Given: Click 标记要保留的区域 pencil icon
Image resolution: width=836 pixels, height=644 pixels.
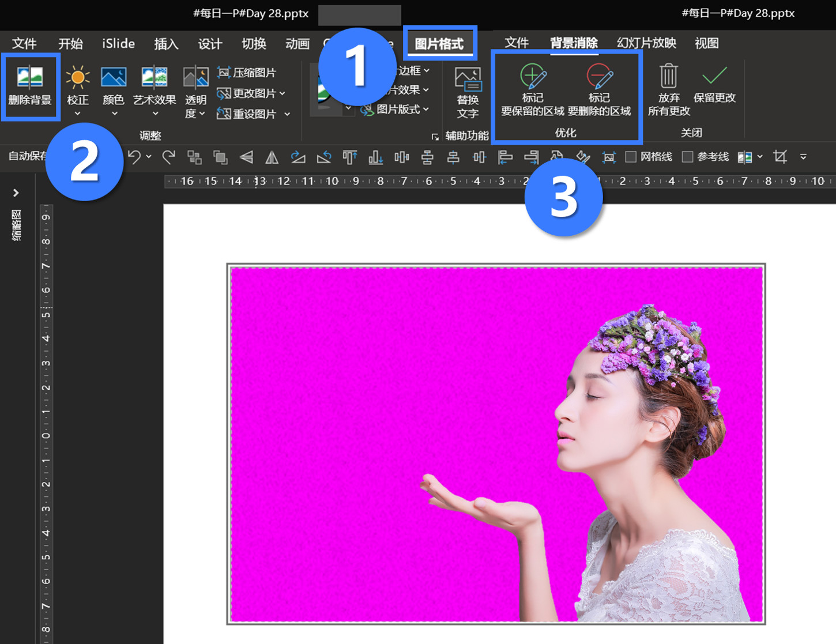Looking at the screenshot, I should tap(533, 77).
